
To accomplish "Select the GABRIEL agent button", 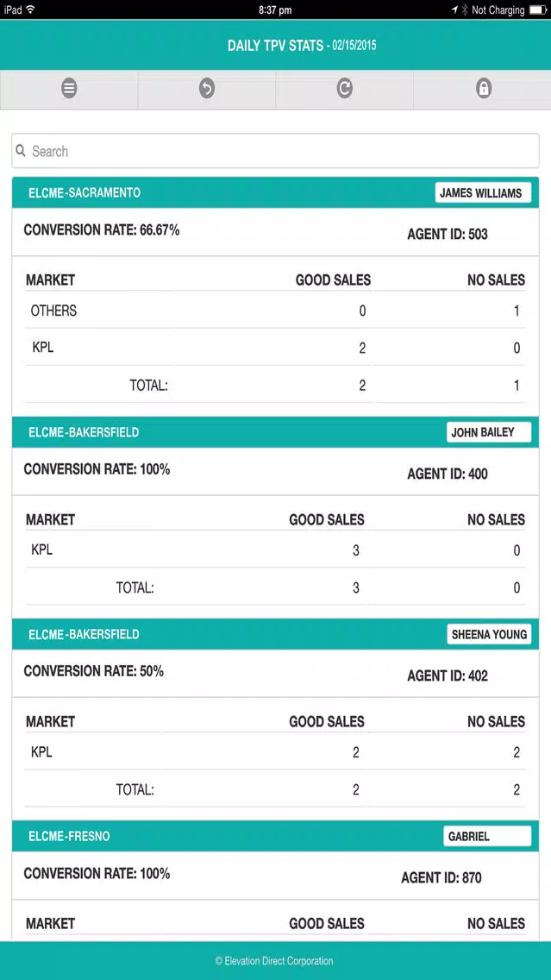I will (x=486, y=836).
